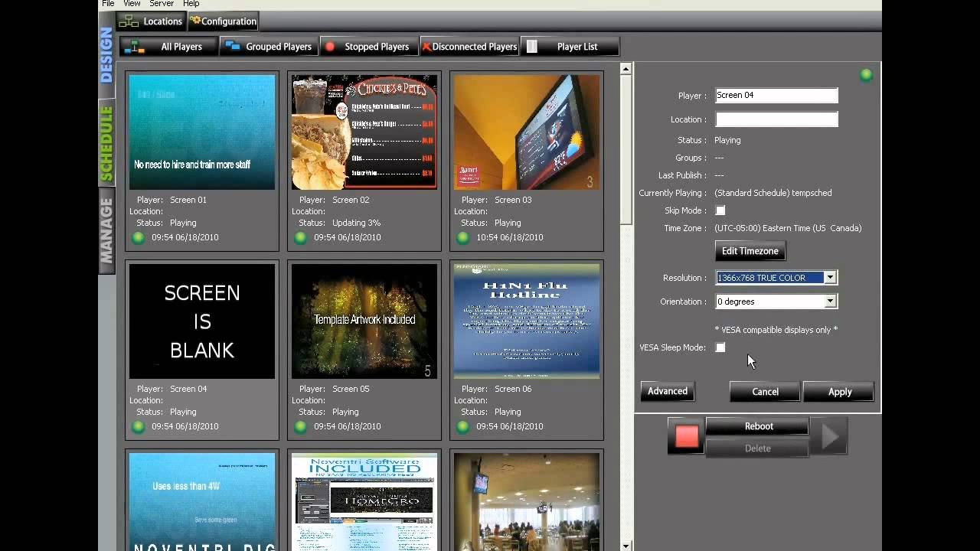Open the File menu
The width and height of the screenshot is (980, 551).
[x=108, y=4]
